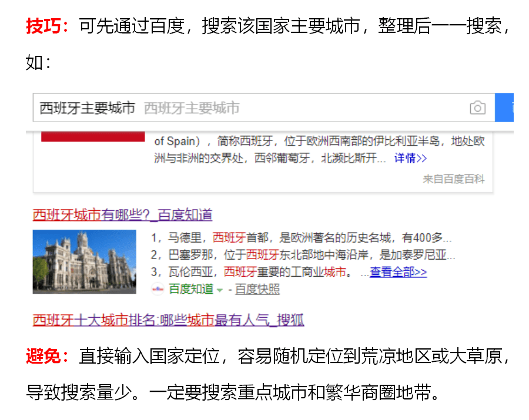Image resolution: width=529 pixels, height=420 pixels.
Task: Click the answer line starting with 3, 瓦伦西亚
Action: coord(252,272)
